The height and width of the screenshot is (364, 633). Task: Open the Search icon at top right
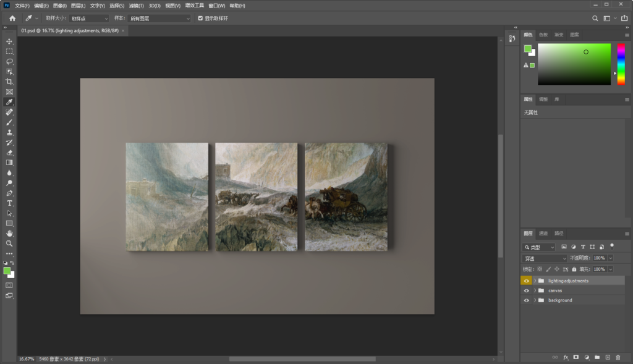click(x=595, y=18)
